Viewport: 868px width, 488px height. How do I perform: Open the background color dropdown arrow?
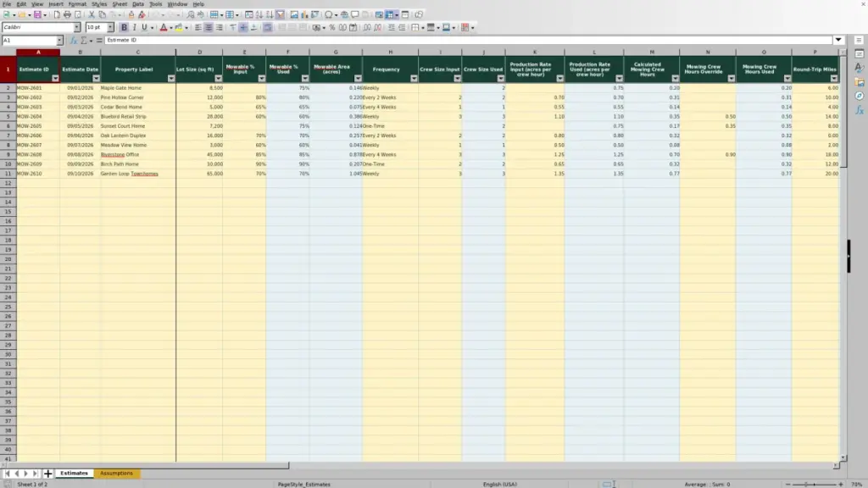[186, 27]
